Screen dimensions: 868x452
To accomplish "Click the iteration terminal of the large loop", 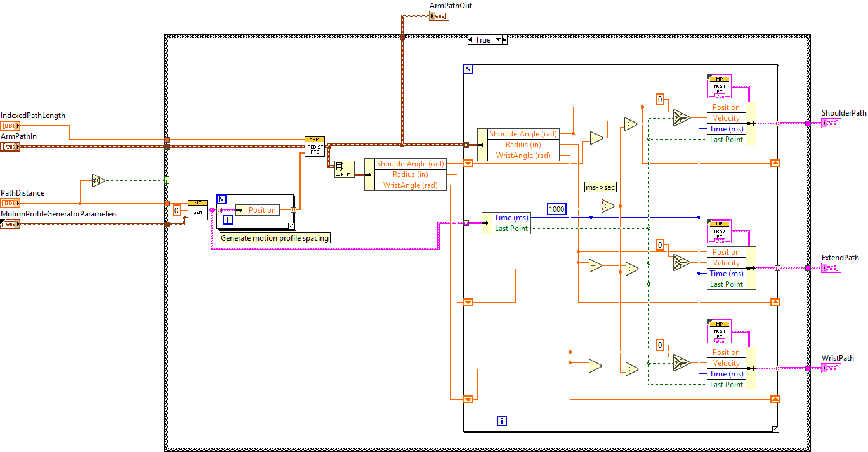I will pos(502,420).
